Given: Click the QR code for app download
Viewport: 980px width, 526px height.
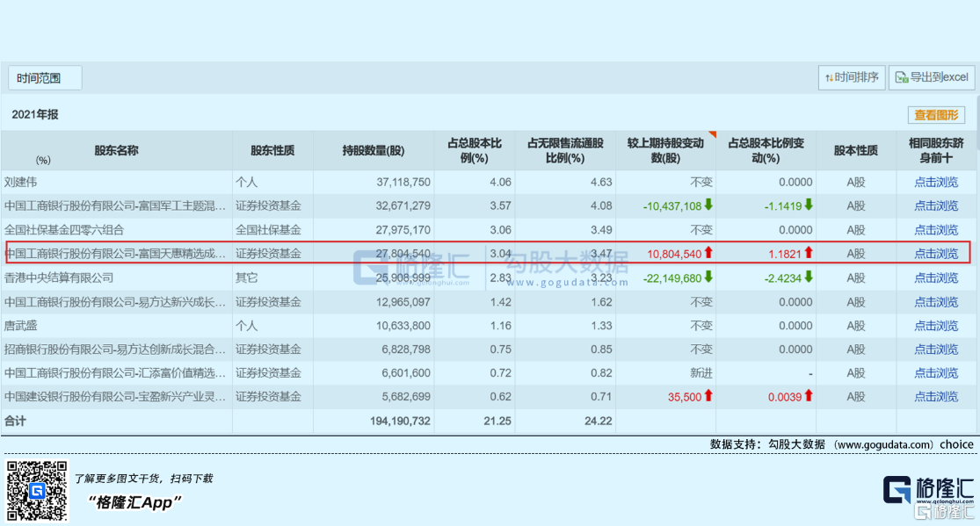Looking at the screenshot, I should 36,490.
